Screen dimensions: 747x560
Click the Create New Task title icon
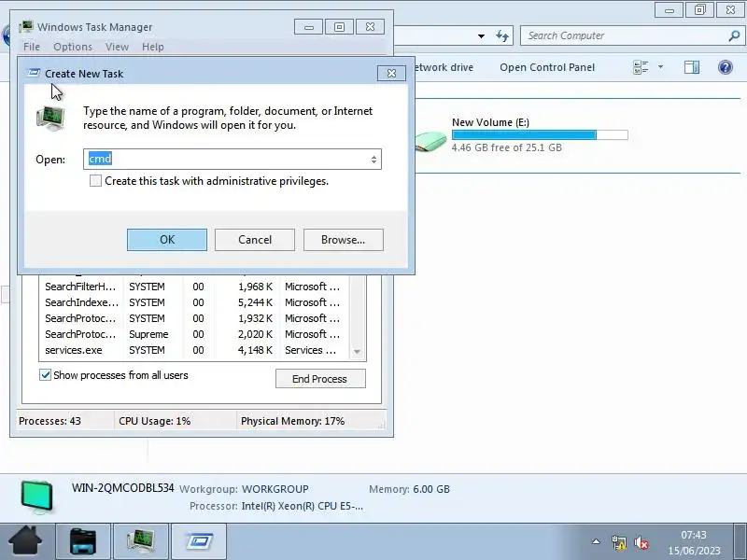[x=34, y=73]
